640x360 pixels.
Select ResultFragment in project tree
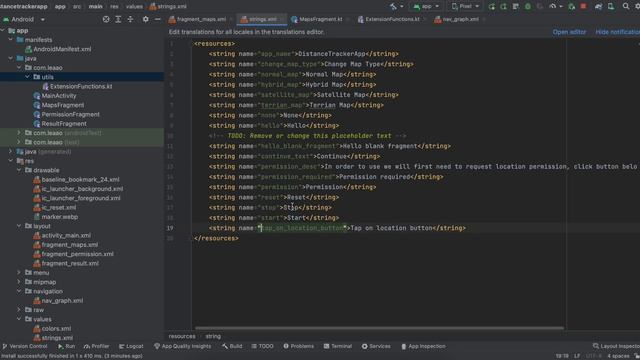tap(64, 124)
